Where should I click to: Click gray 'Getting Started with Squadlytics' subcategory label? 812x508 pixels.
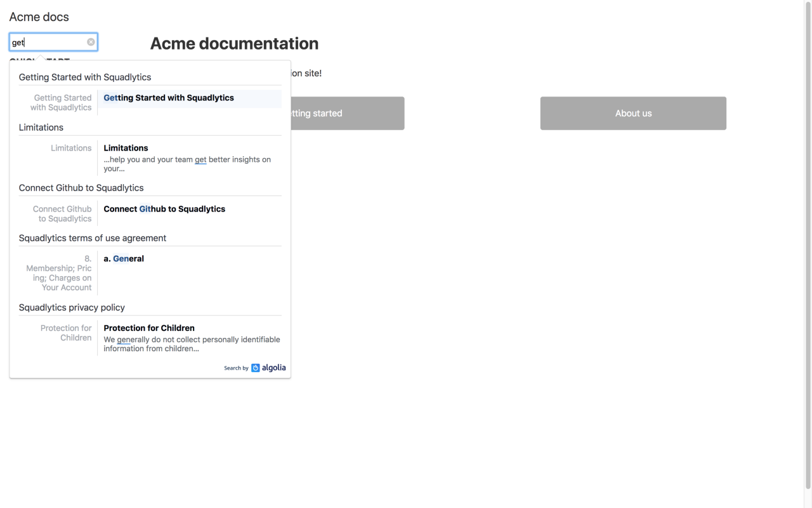pyautogui.click(x=61, y=102)
